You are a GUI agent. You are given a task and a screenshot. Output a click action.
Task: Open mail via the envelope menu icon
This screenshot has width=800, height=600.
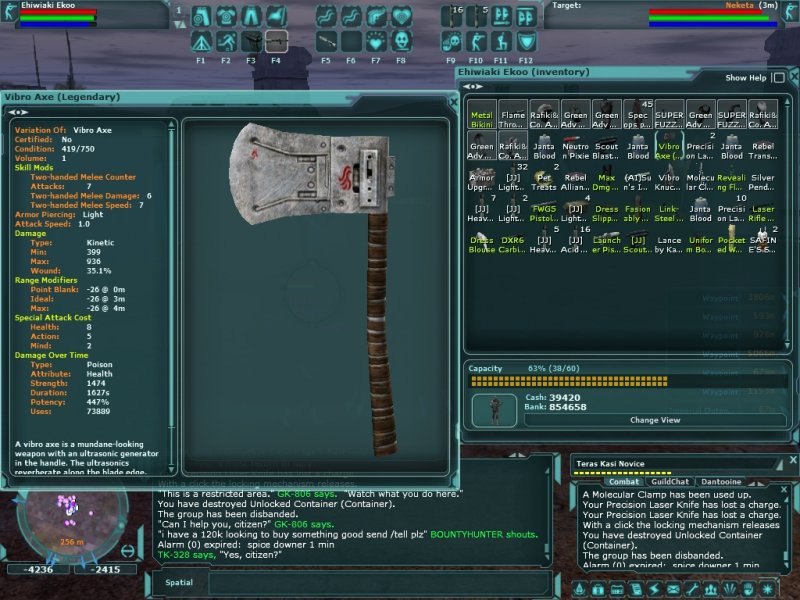coord(673,589)
